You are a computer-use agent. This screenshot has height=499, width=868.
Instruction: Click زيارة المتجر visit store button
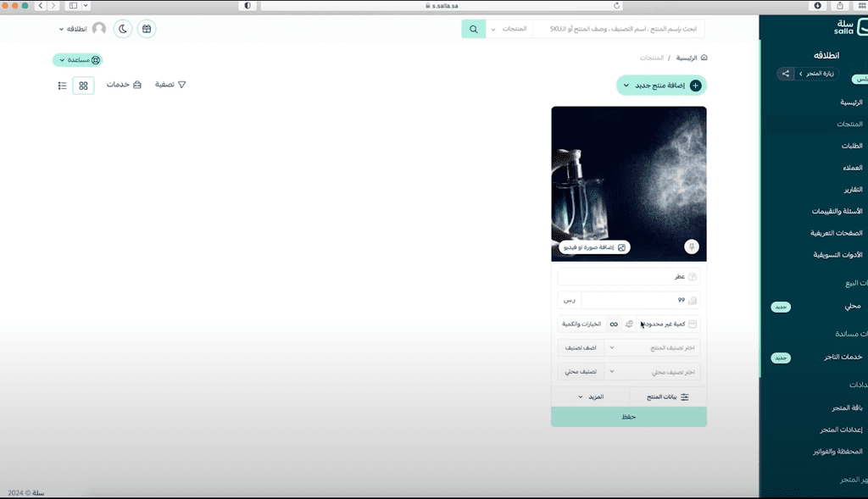point(816,74)
